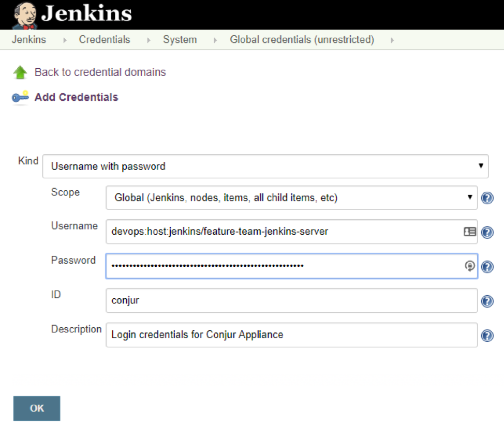Click the Description input field
The height and width of the screenshot is (426, 504).
(x=291, y=335)
